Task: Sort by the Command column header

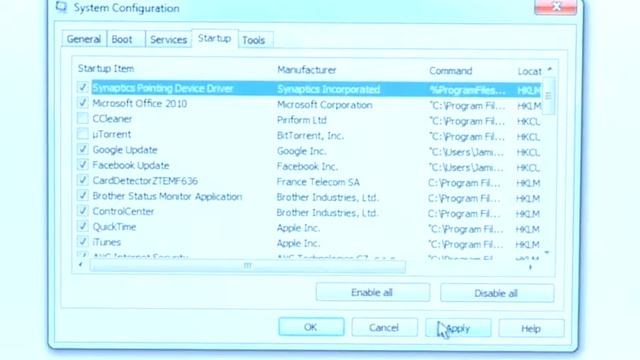Action: tap(451, 71)
